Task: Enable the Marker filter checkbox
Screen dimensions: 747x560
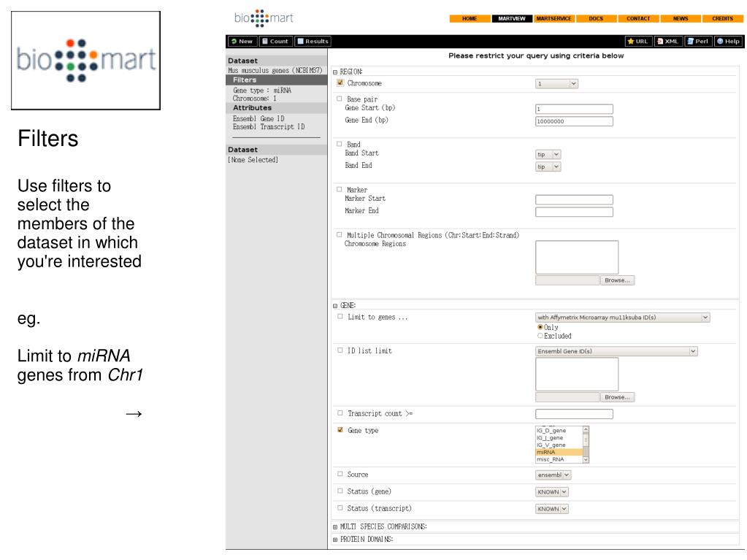Action: pyautogui.click(x=340, y=189)
